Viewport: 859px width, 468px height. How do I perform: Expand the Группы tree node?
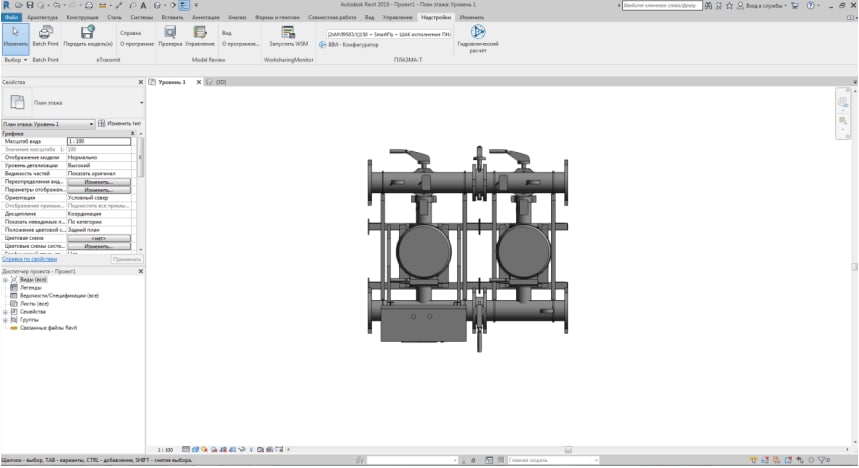point(5,319)
